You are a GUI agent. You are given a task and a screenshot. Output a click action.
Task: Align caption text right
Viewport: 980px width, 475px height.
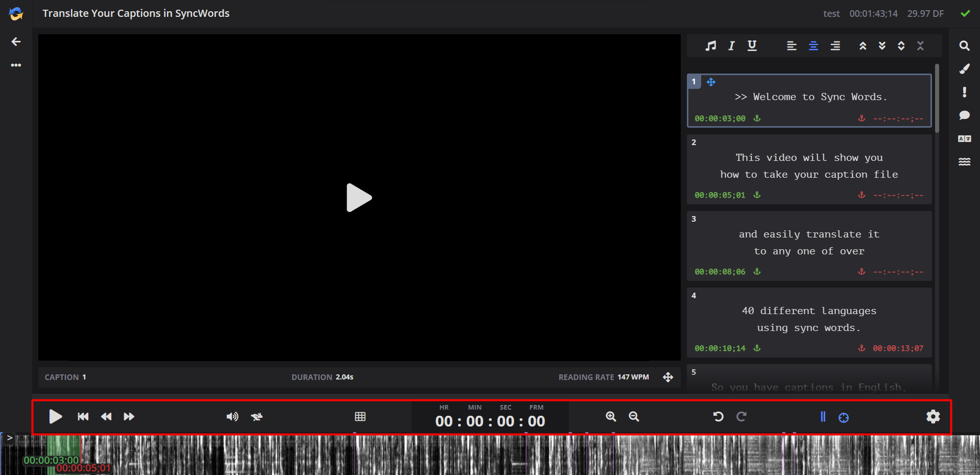835,46
